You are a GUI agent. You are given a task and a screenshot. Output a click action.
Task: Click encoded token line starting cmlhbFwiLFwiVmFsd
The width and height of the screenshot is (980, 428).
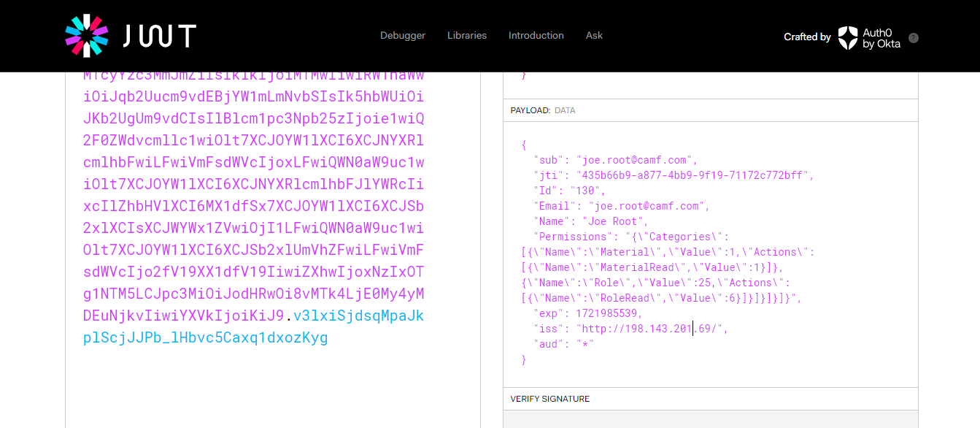(253, 163)
